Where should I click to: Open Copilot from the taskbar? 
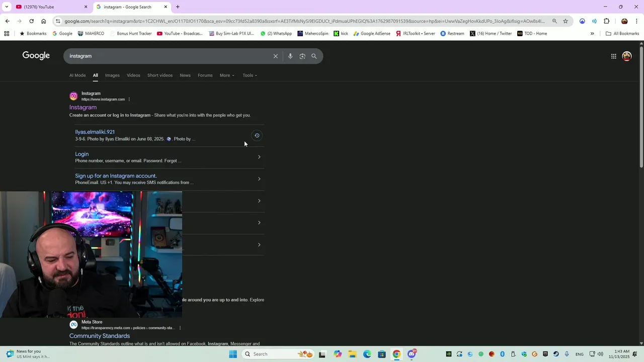[338, 354]
